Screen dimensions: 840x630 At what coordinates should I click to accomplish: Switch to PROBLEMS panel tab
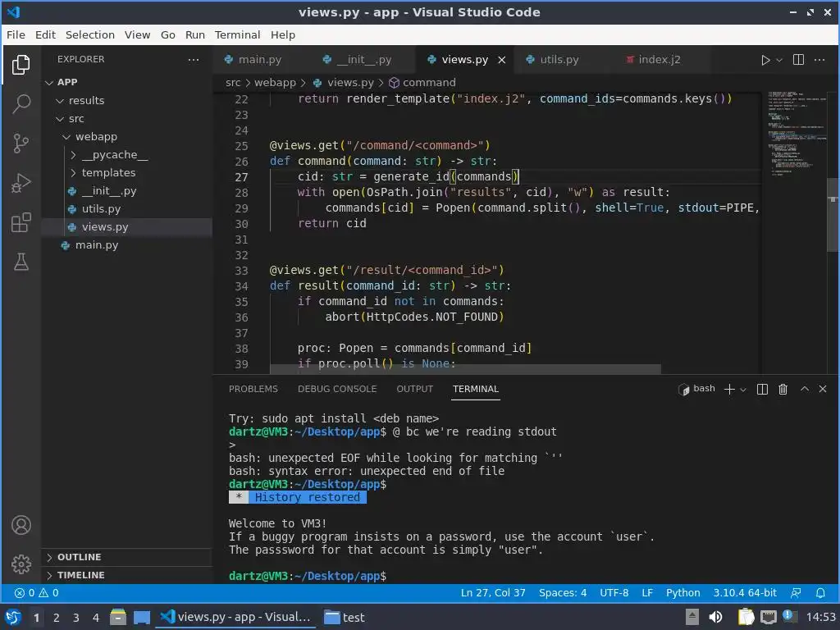tap(253, 389)
